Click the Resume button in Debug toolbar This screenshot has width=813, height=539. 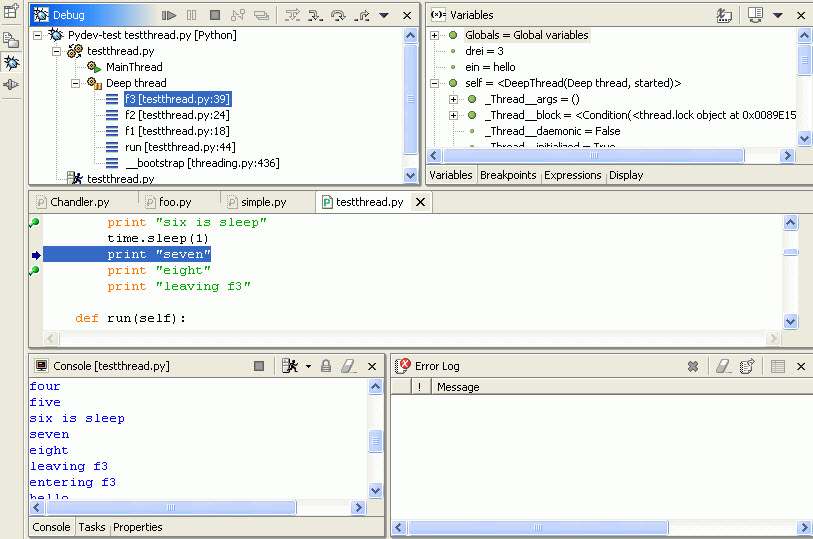coord(170,15)
